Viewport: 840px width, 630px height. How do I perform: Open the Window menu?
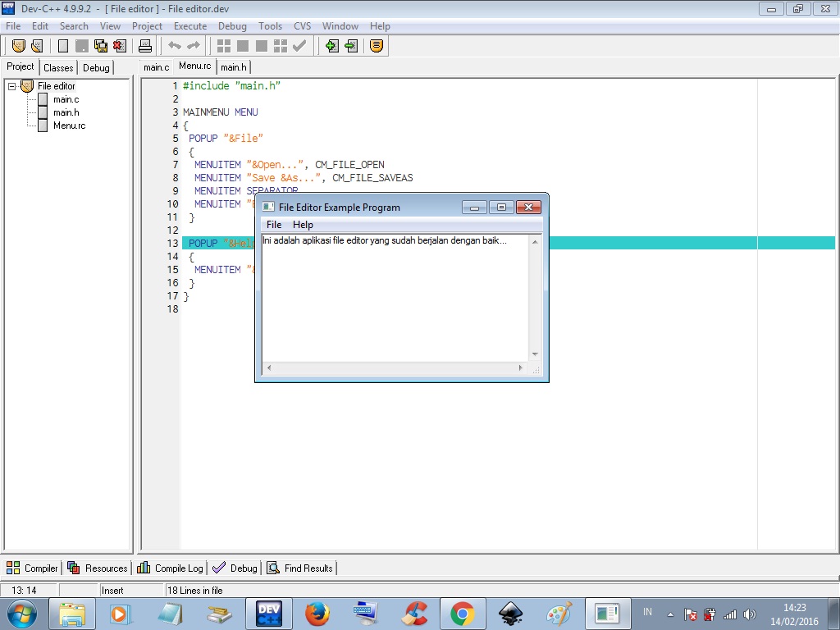coord(340,26)
